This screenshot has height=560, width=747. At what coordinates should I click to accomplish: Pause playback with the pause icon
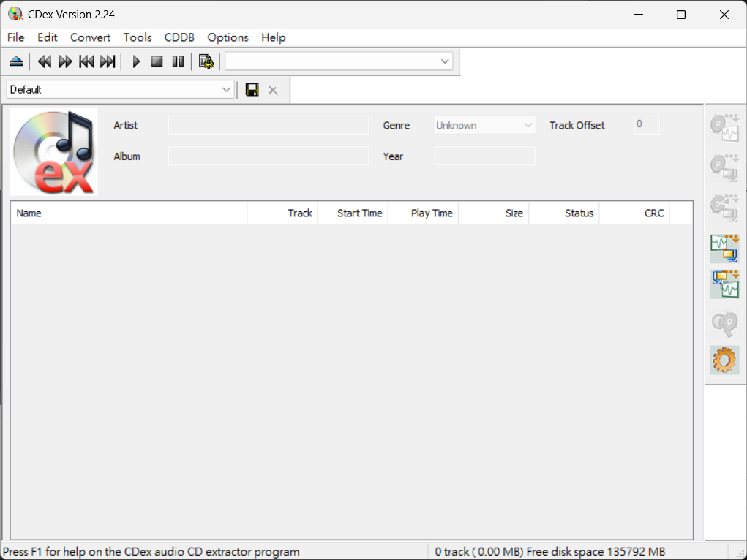pos(178,61)
